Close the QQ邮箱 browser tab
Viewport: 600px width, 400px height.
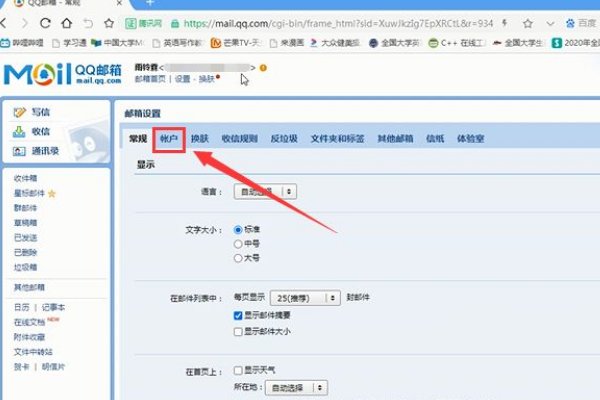coord(119,3)
